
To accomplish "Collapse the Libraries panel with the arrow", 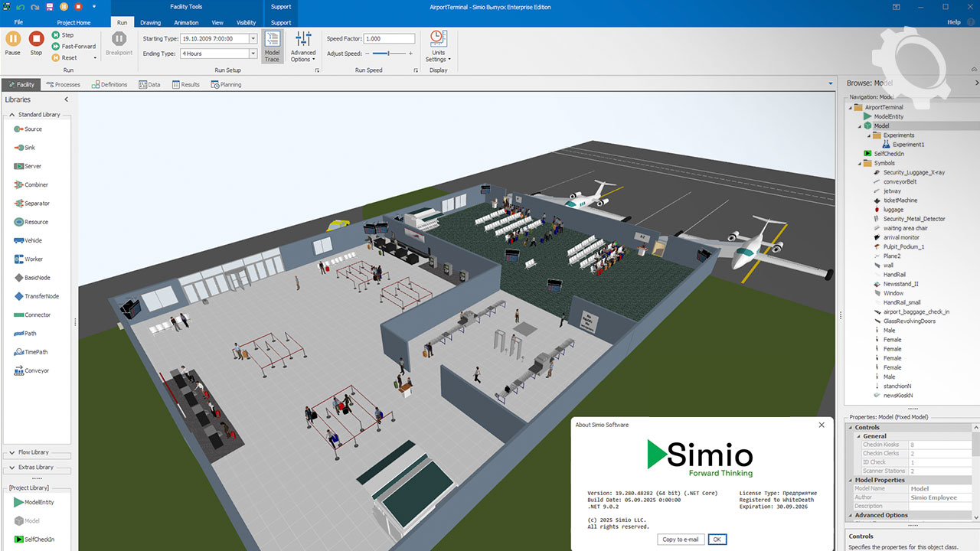I will pos(66,99).
